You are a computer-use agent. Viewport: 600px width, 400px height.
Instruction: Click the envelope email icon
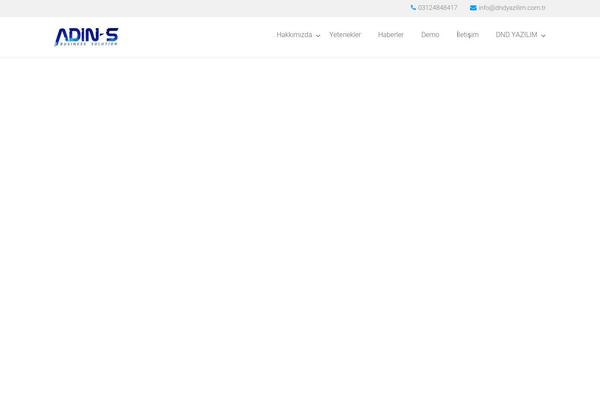[473, 8]
